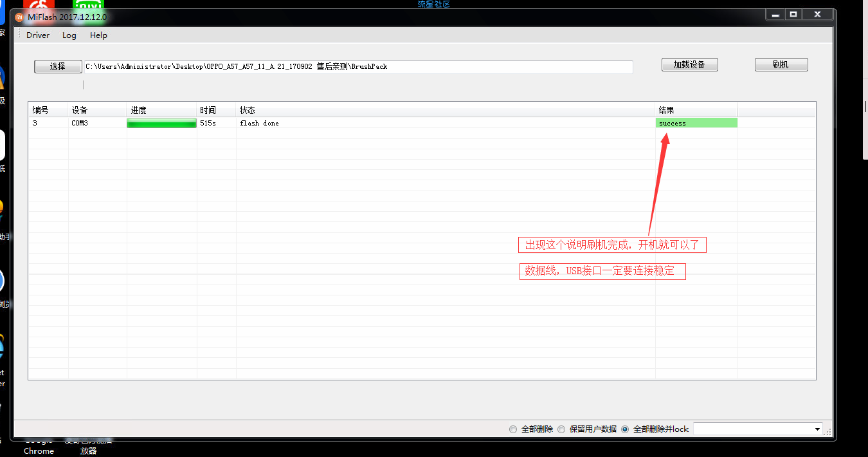This screenshot has height=457, width=868.
Task: Click the 进度 column header
Action: pyautogui.click(x=162, y=110)
